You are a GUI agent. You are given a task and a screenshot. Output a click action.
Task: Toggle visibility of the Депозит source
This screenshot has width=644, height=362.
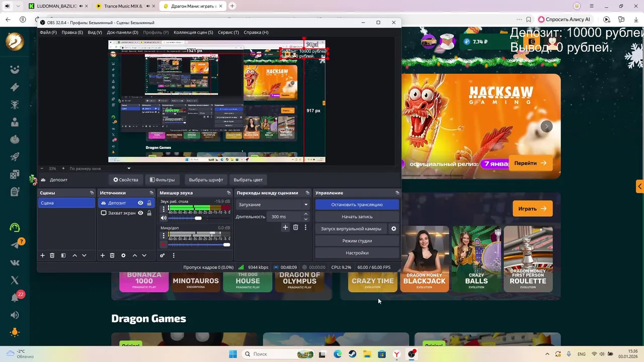coord(140,203)
